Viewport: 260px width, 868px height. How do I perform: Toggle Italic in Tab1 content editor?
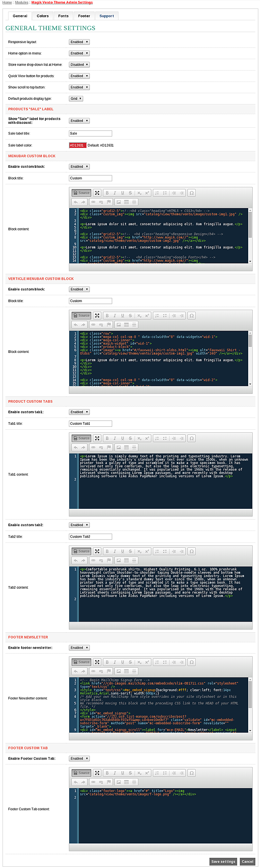tap(115, 438)
